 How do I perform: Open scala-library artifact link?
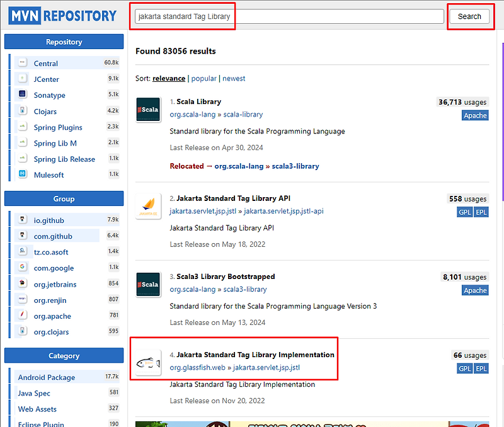click(243, 115)
